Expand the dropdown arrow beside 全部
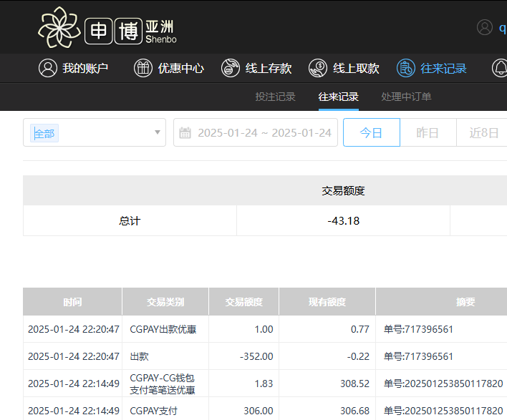This screenshot has width=507, height=420. pos(157,133)
